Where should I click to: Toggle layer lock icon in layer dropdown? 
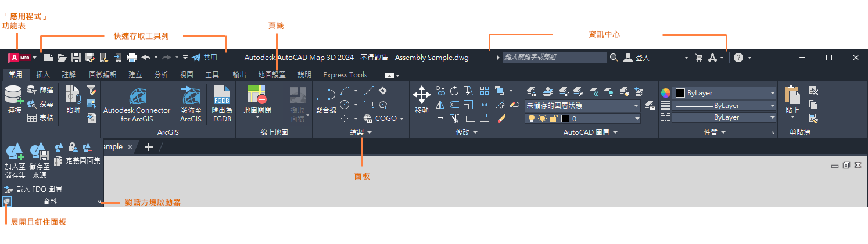[553, 118]
